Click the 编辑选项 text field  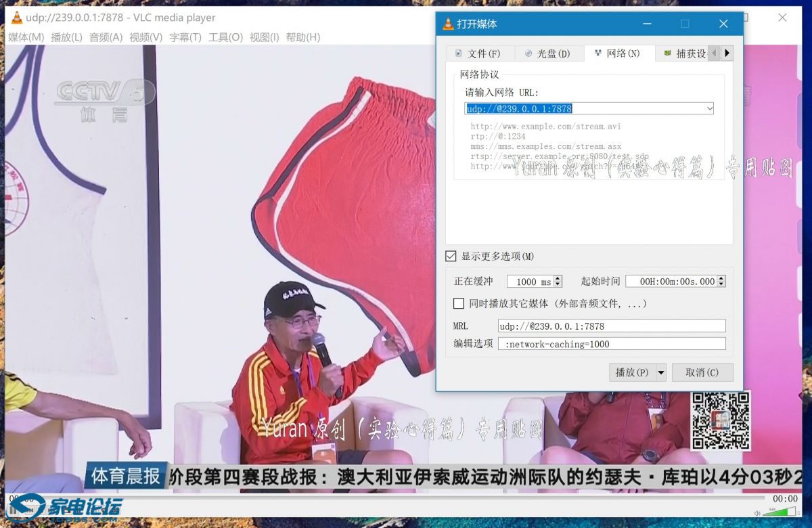612,344
